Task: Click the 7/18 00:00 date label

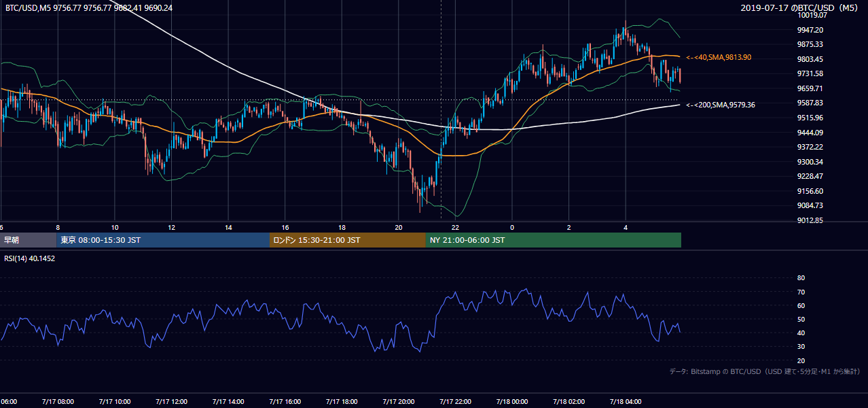Action: [512, 402]
